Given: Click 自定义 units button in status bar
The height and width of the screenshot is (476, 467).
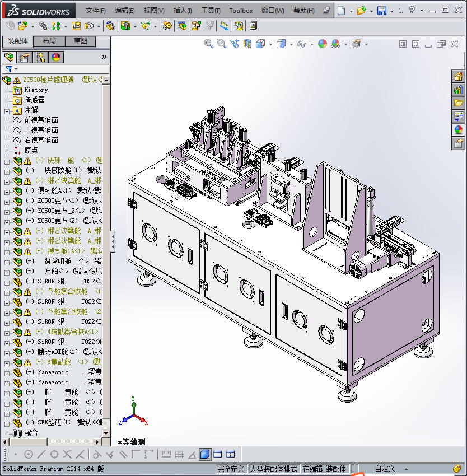Looking at the screenshot, I should tap(385, 469).
